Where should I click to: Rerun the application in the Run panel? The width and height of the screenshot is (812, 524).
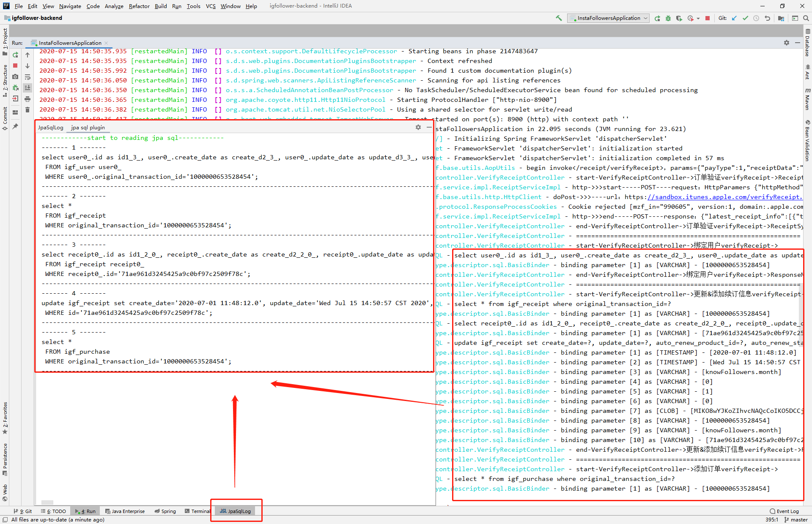click(x=16, y=55)
